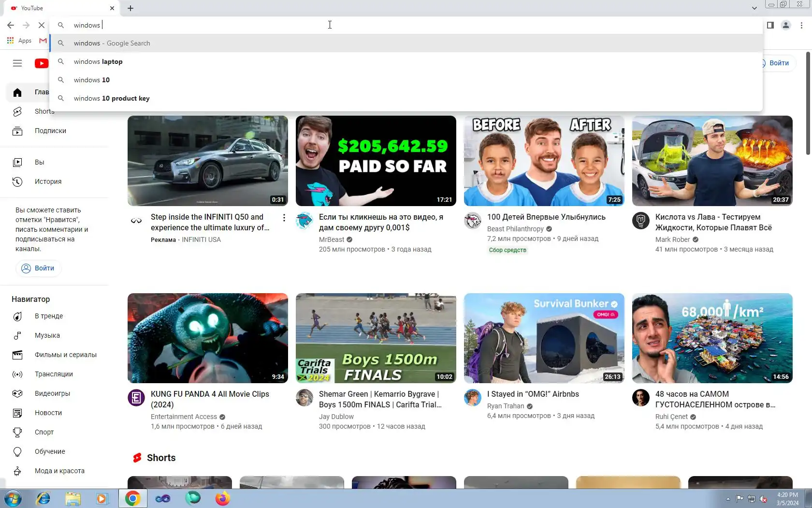This screenshot has width=812, height=508.
Task: Open a new browser tab
Action: pos(130,8)
